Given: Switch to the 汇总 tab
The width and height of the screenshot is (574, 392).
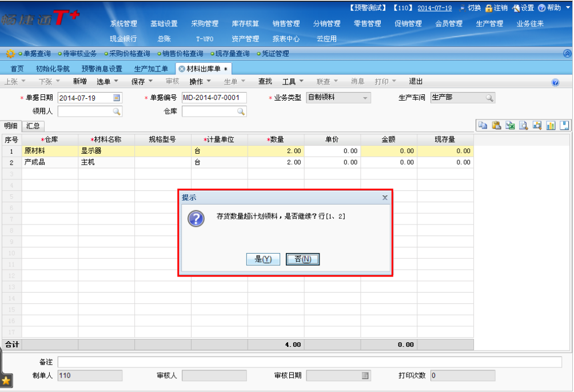Looking at the screenshot, I should 33,126.
